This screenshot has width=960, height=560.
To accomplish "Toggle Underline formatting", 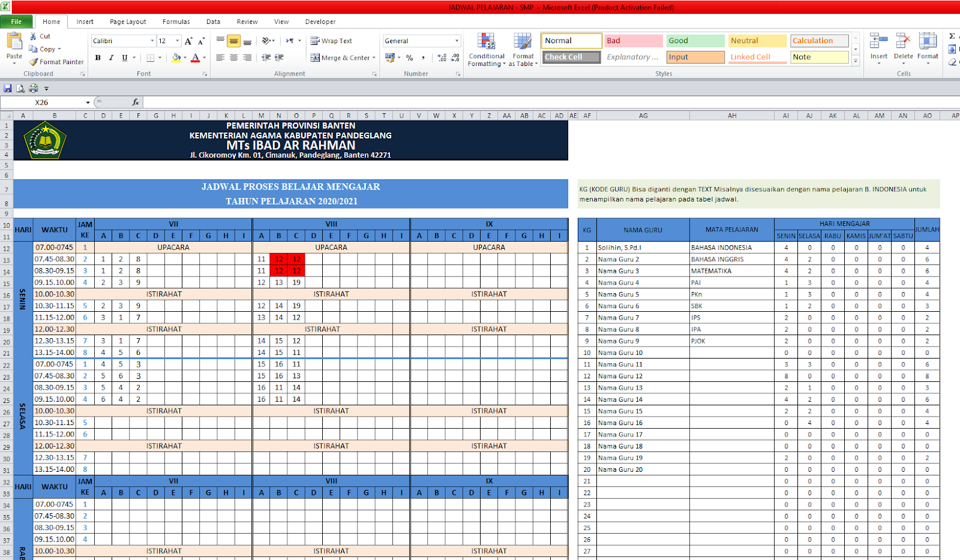I will [x=125, y=58].
